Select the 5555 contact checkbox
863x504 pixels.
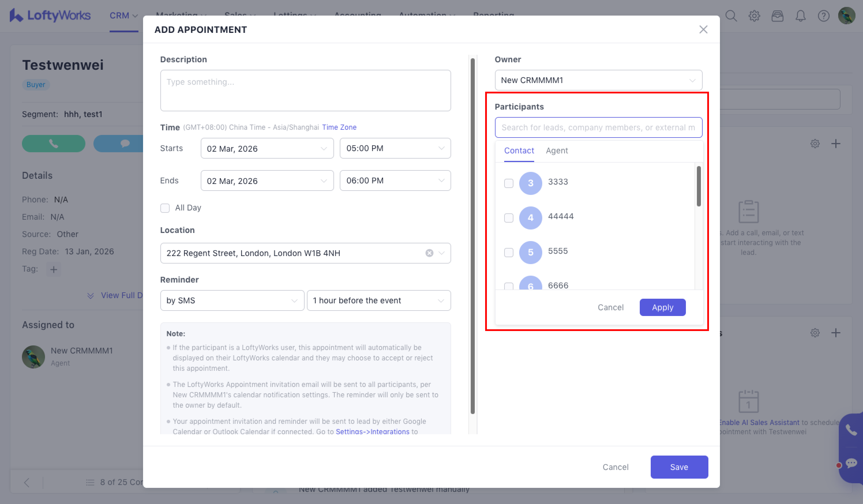[x=509, y=252]
